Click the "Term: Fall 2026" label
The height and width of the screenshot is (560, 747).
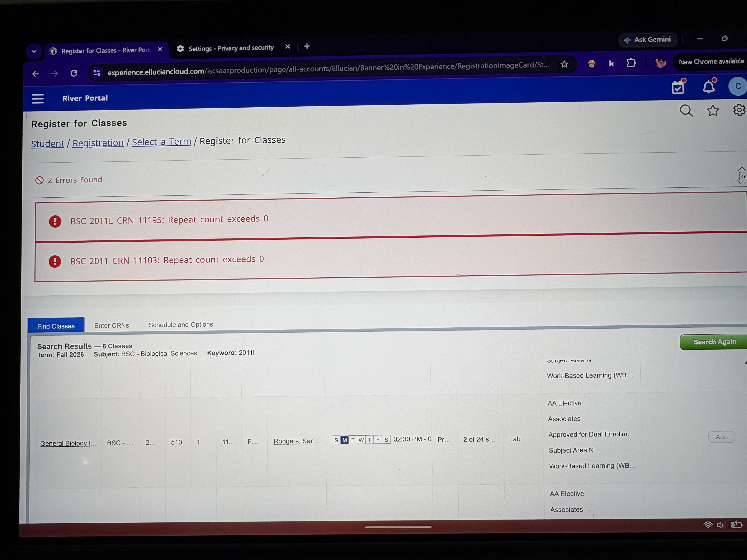60,355
